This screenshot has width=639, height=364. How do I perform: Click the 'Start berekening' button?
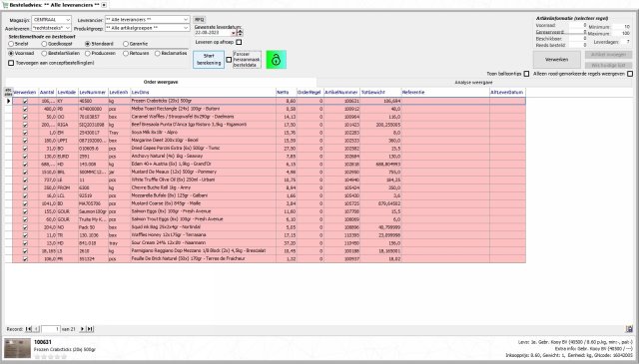coord(209,60)
